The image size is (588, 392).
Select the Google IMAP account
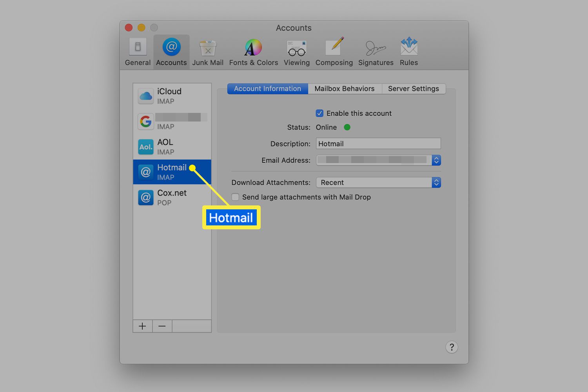pos(172,122)
